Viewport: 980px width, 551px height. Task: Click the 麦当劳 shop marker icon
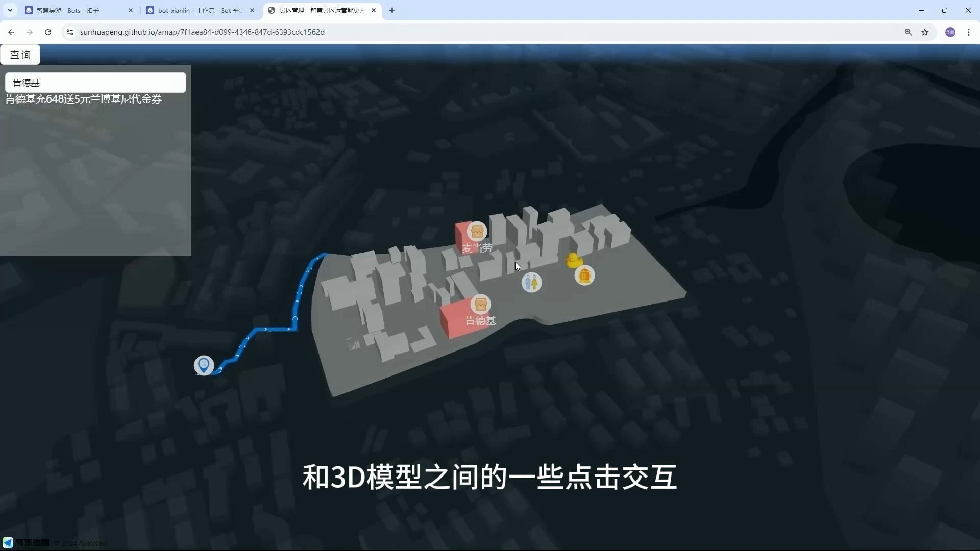[477, 232]
